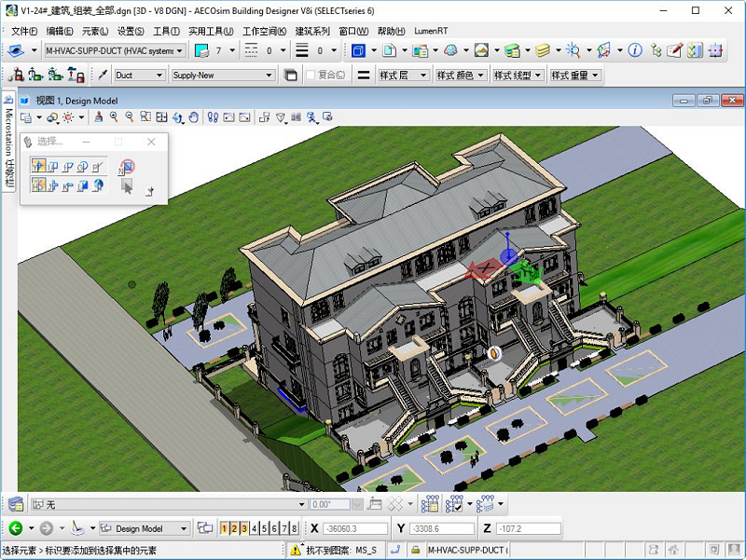Toggle view 2 button
The height and width of the screenshot is (560, 746).
[x=234, y=528]
